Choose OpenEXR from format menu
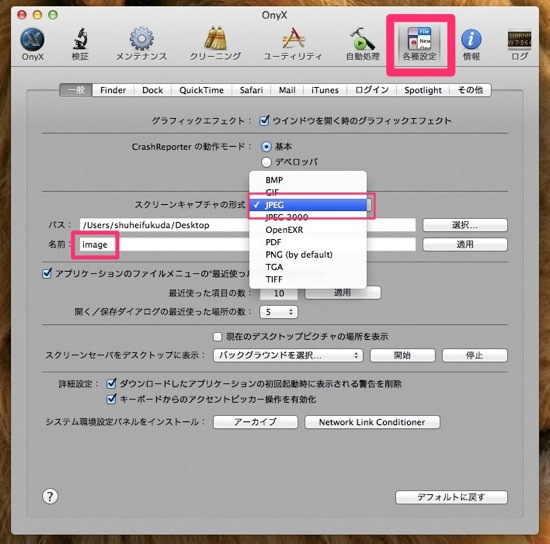The image size is (550, 544). tap(308, 230)
